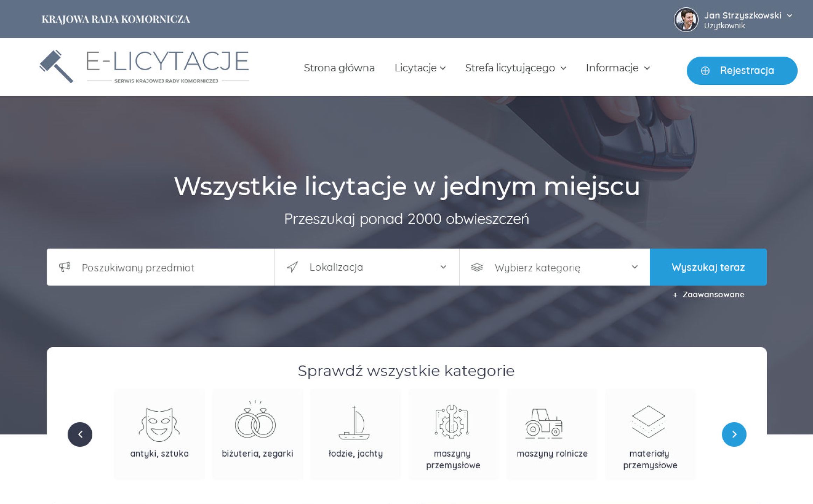813x504 pixels.
Task: Click the Rejestracja button
Action: [742, 71]
